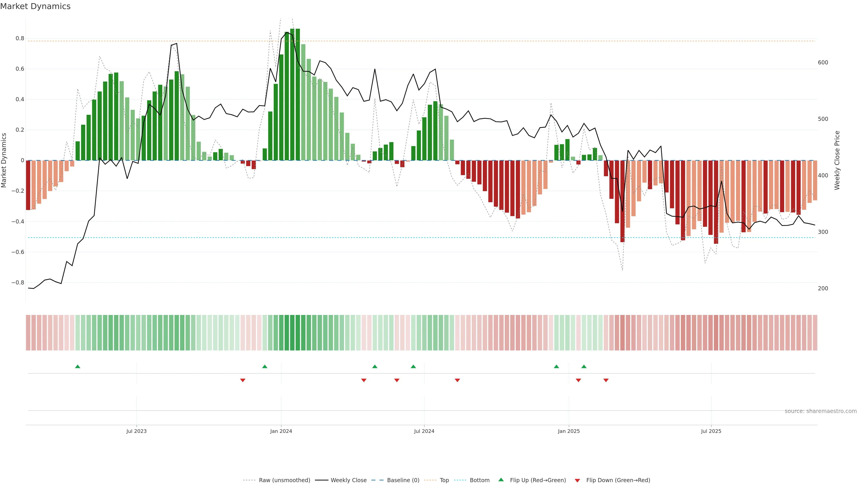868x488 pixels.
Task: Click the green triangle icon in the legend
Action: tap(501, 480)
